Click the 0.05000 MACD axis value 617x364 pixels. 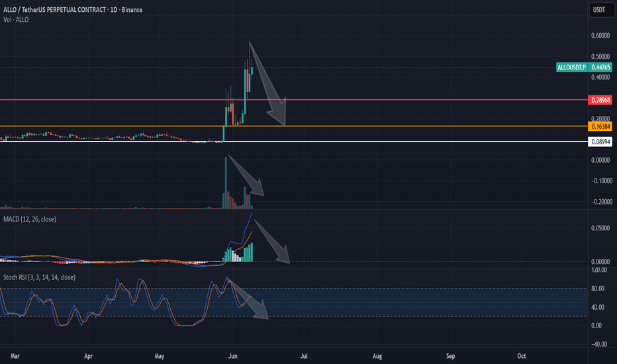point(600,228)
